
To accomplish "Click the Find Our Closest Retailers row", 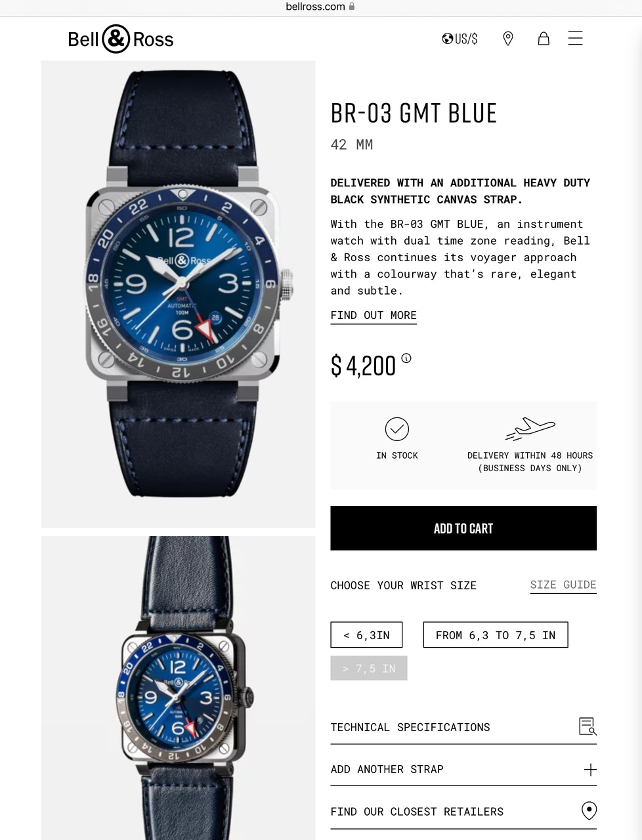I will pyautogui.click(x=463, y=812).
